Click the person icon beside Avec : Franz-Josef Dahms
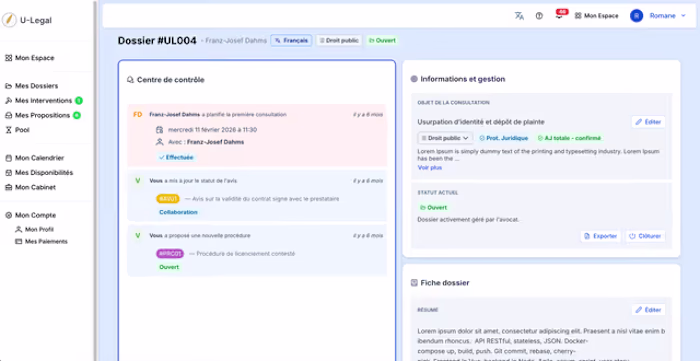This screenshot has height=361, width=700. (x=159, y=142)
